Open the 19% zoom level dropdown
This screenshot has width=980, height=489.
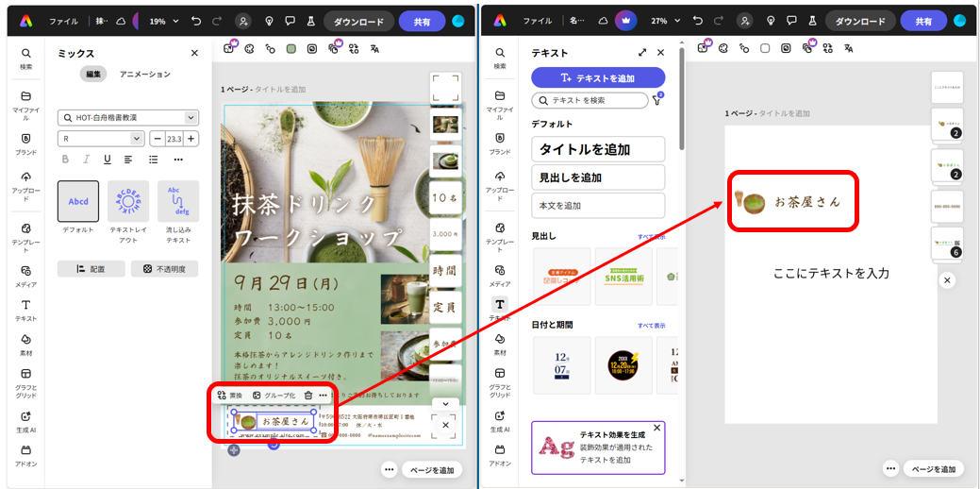162,20
